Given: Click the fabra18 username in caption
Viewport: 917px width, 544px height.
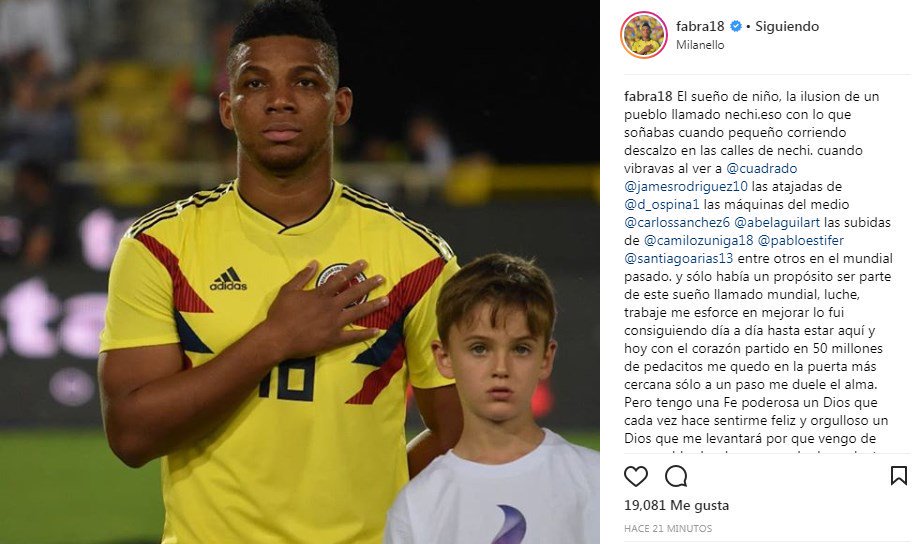Looking at the screenshot, I should 648,97.
